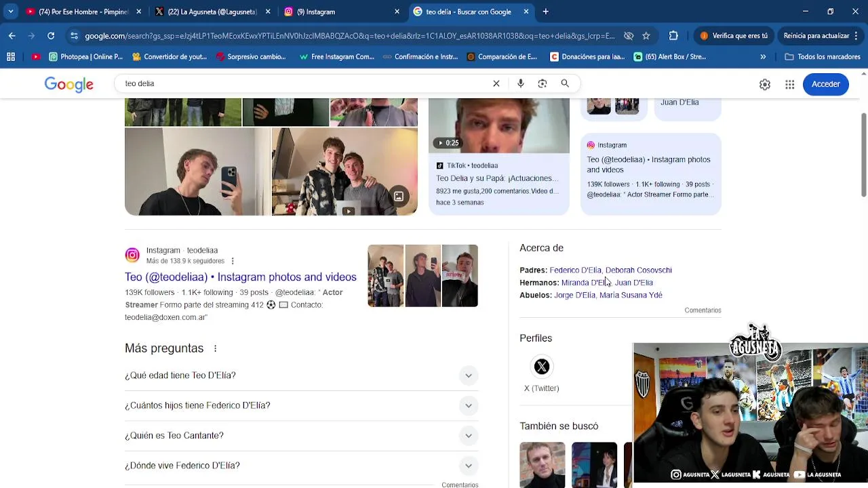
Task: Open Donaciones para laa... bookmark
Action: 588,57
